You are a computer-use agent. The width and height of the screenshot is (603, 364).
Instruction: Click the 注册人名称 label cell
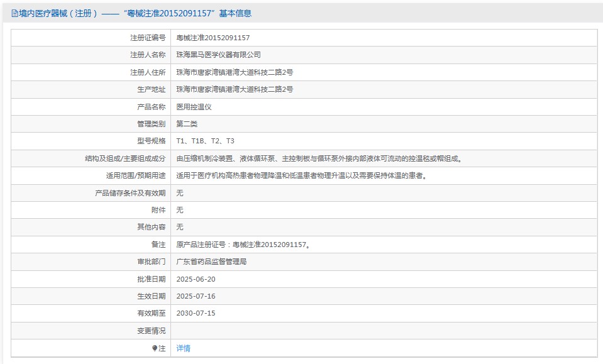pyautogui.click(x=91, y=55)
